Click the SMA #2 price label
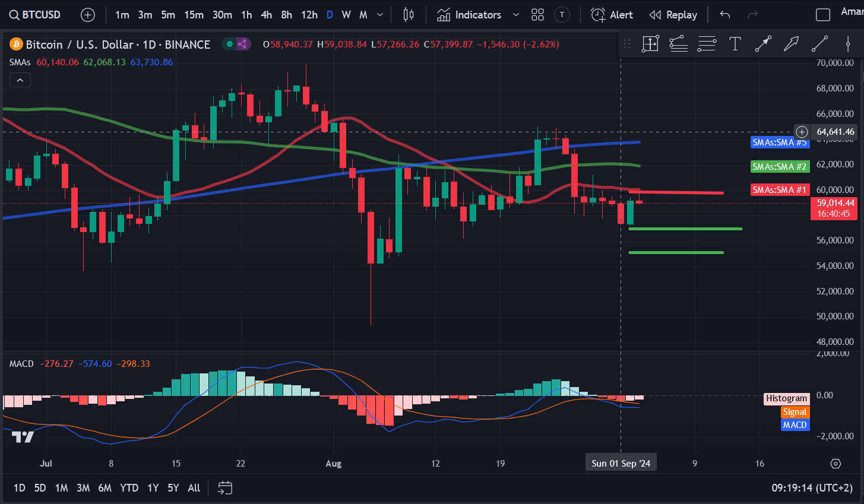864x504 pixels. point(779,167)
